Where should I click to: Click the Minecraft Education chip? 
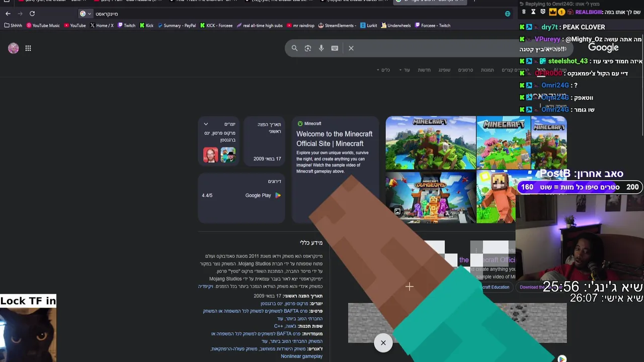pyautogui.click(x=496, y=287)
